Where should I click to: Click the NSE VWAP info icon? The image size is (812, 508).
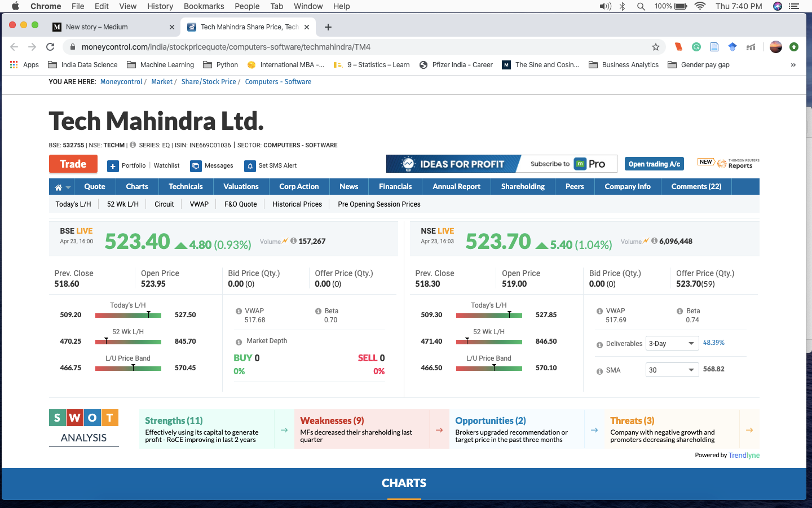[599, 312]
